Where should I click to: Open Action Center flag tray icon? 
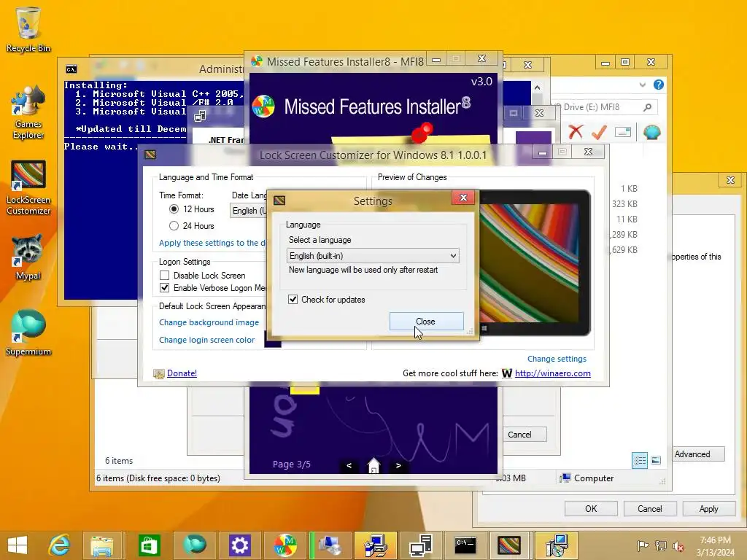(643, 546)
